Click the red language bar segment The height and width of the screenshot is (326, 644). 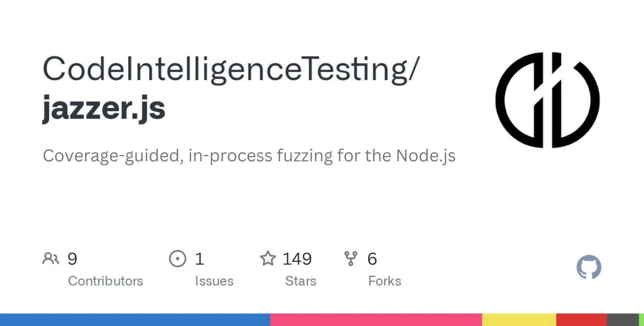(x=581, y=320)
